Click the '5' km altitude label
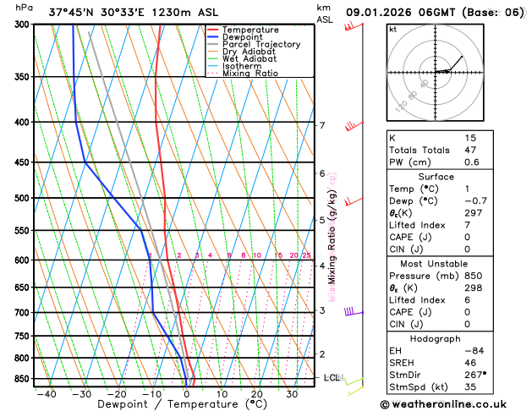The image size is (532, 411). pyautogui.click(x=322, y=220)
